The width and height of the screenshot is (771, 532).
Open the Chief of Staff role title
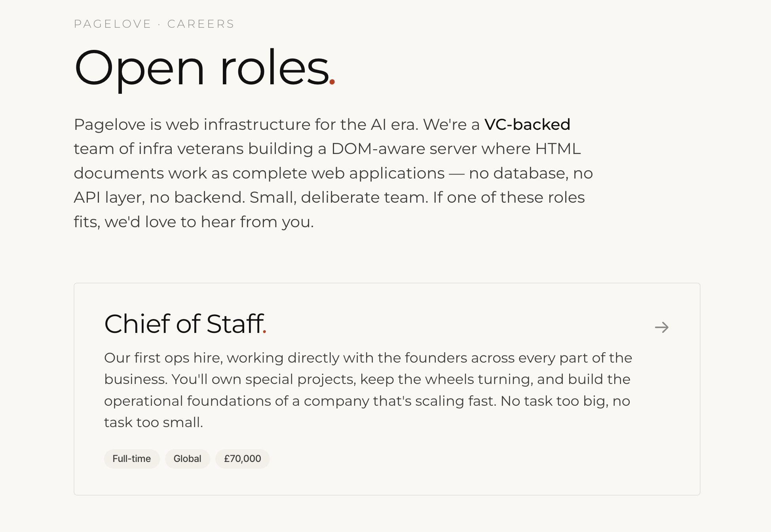pyautogui.click(x=185, y=324)
